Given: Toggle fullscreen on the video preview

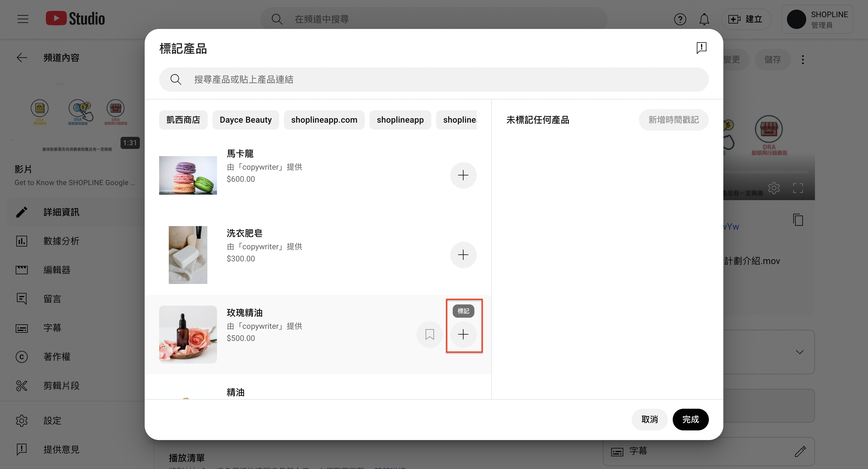Looking at the screenshot, I should coord(798,188).
